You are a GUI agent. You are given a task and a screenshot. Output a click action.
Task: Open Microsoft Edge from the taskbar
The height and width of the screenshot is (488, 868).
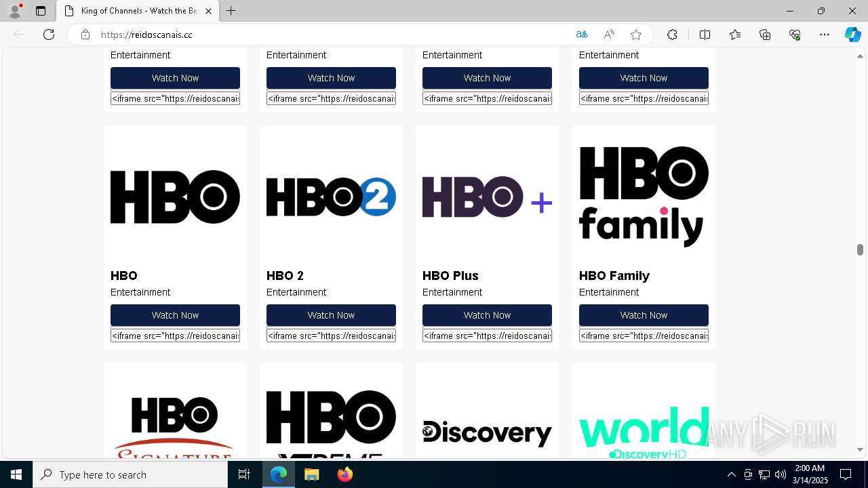pyautogui.click(x=279, y=474)
